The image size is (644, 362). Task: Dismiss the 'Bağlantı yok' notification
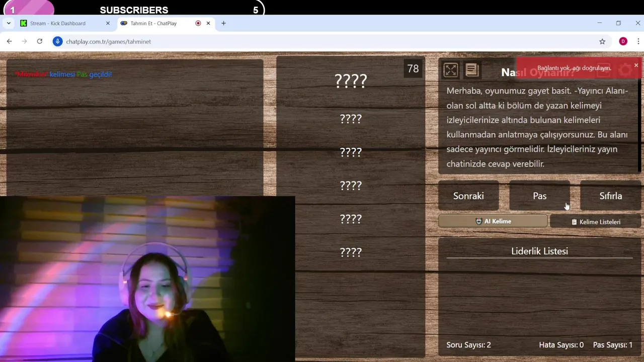pos(636,65)
